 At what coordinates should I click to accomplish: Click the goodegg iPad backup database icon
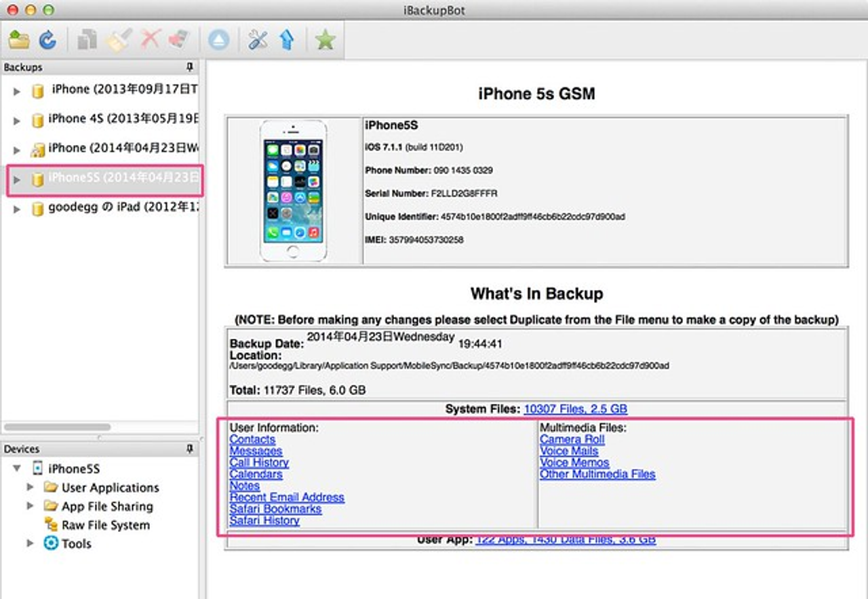tap(38, 208)
